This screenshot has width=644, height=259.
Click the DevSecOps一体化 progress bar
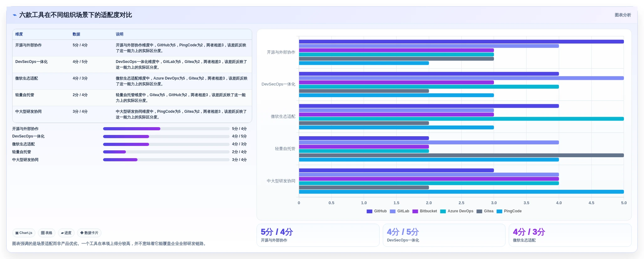166,137
